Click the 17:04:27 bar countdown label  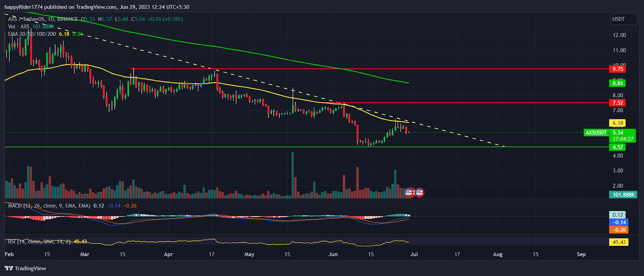pos(623,139)
